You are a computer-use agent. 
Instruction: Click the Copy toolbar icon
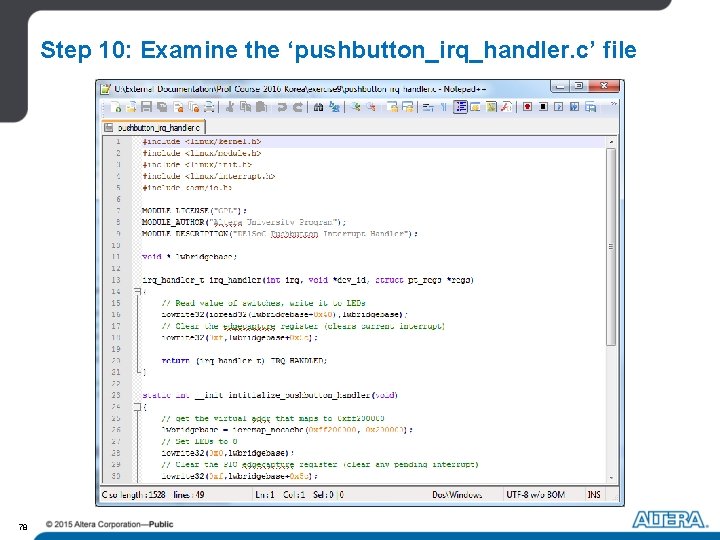tap(246, 107)
